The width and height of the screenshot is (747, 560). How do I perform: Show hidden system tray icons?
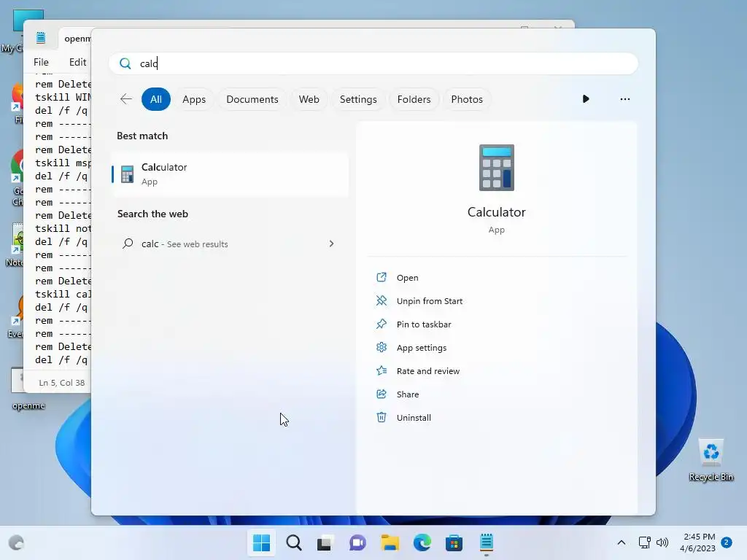(x=622, y=542)
